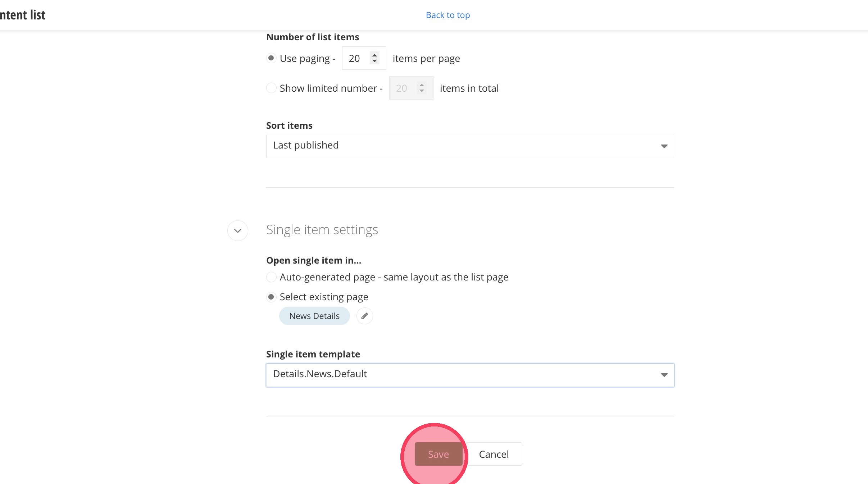Open the Single item template dropdown
This screenshot has height=484, width=868.
coord(469,375)
